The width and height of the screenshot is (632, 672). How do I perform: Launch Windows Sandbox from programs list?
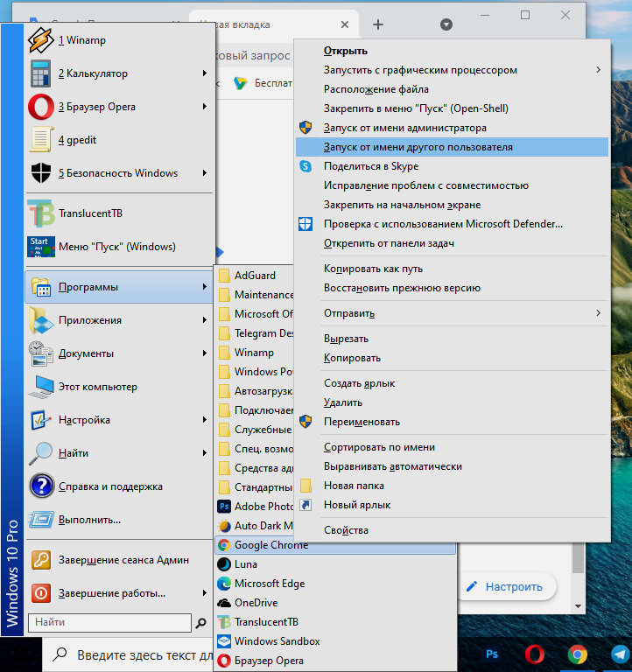coord(335,641)
